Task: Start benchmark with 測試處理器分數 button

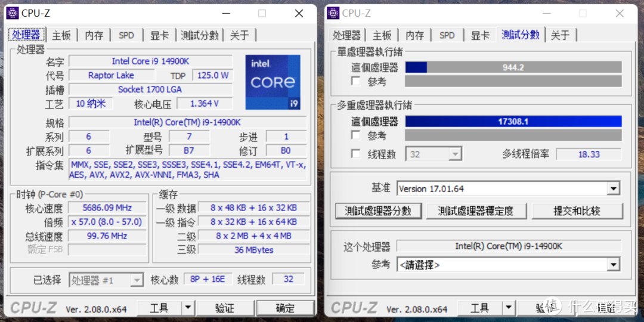Action: [378, 211]
